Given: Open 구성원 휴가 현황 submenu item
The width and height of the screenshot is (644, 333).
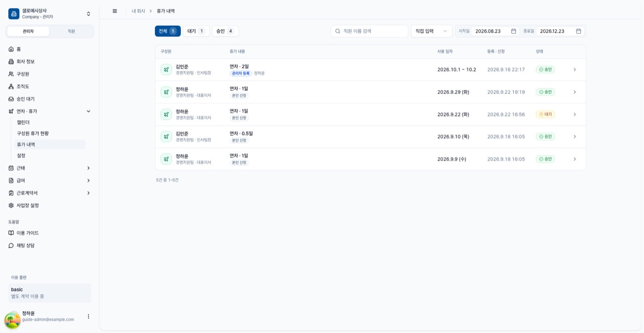Looking at the screenshot, I should 50,134.
